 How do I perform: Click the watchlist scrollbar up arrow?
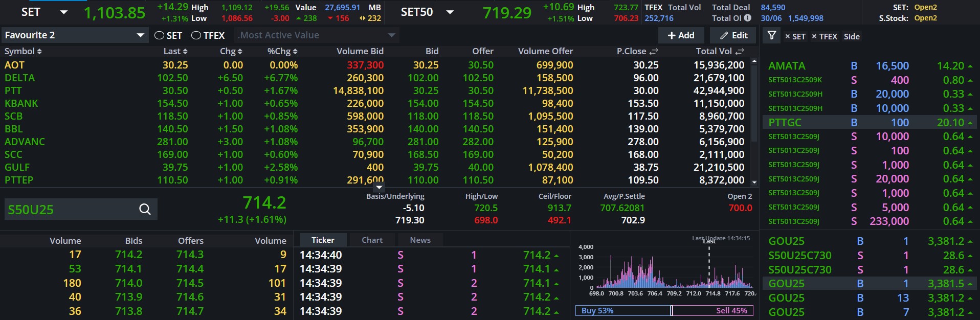pos(754,61)
